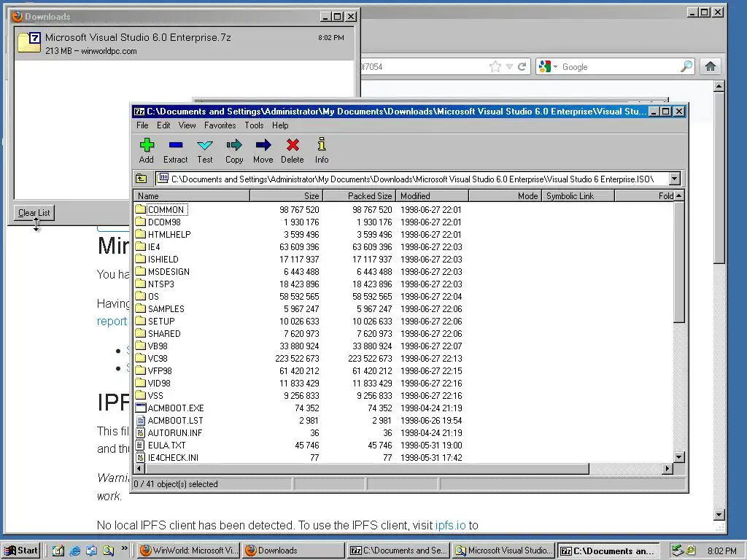The image size is (747, 560).
Task: Click Clear List in Downloads window
Action: 34,213
